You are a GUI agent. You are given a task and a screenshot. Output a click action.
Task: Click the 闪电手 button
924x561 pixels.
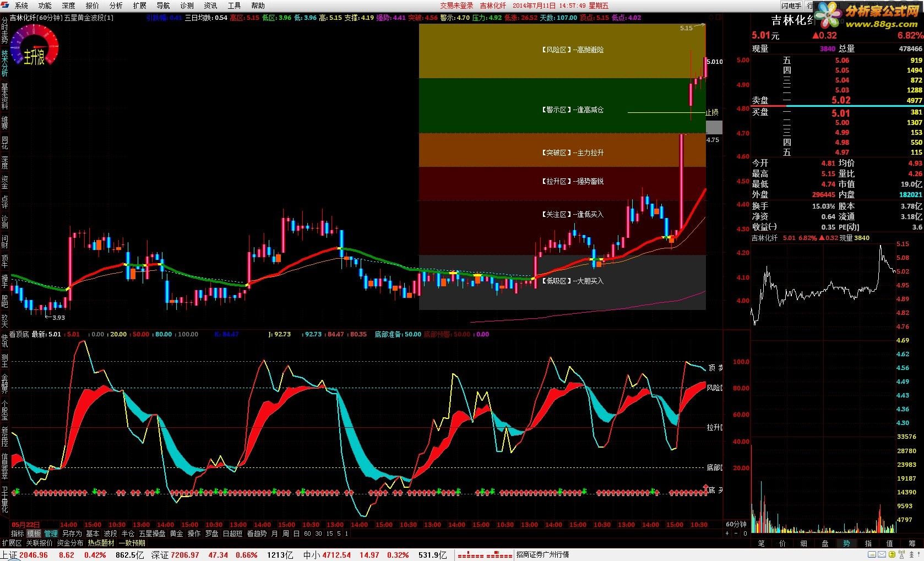(791, 6)
